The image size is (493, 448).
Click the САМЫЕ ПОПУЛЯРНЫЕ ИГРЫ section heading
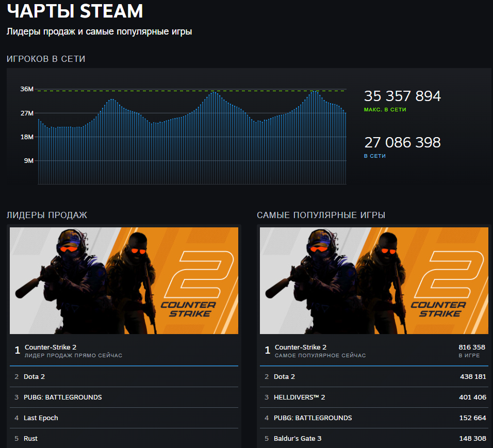tap(321, 215)
